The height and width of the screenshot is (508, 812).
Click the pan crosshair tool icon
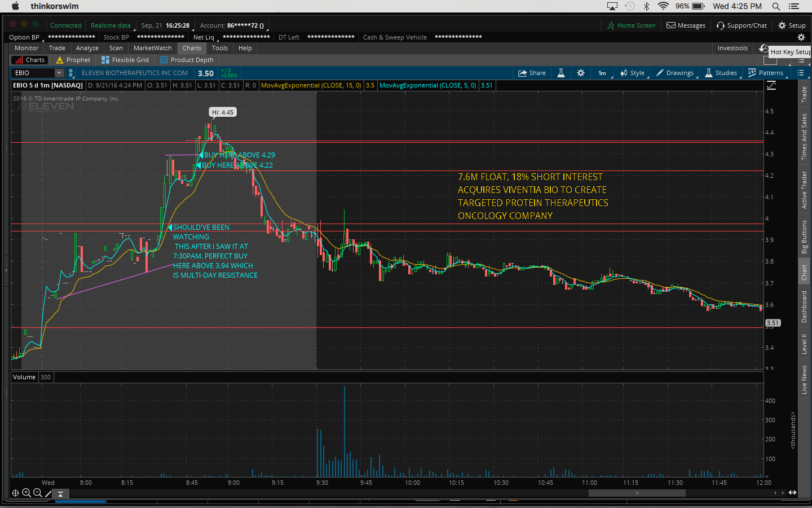(16, 493)
